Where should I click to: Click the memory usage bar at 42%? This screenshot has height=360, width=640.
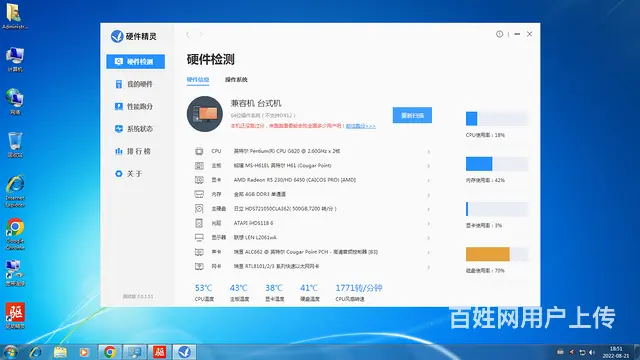pyautogui.click(x=497, y=164)
